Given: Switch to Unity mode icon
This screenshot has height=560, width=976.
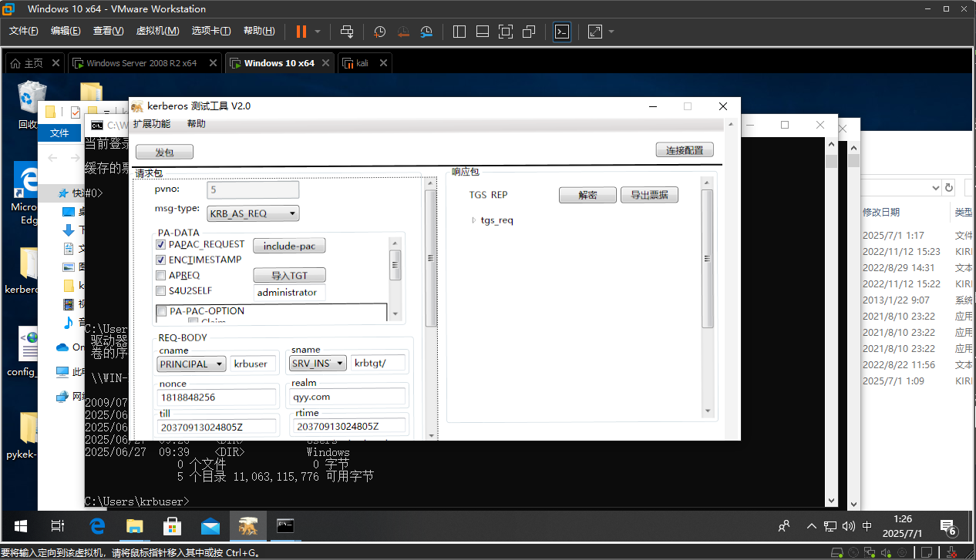Looking at the screenshot, I should [529, 32].
